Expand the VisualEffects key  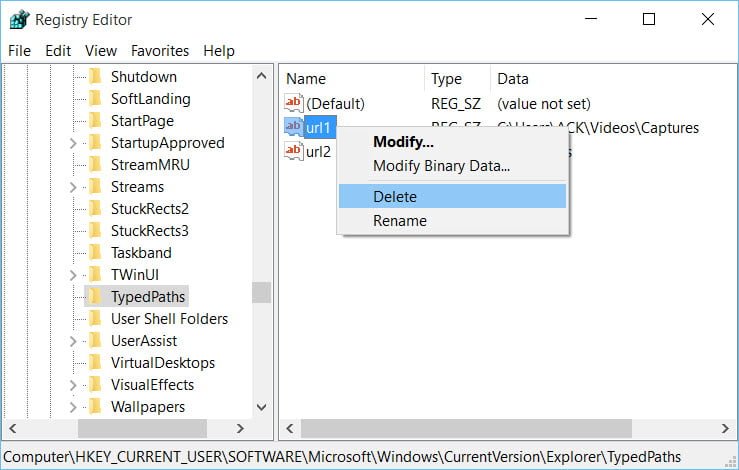(x=73, y=385)
